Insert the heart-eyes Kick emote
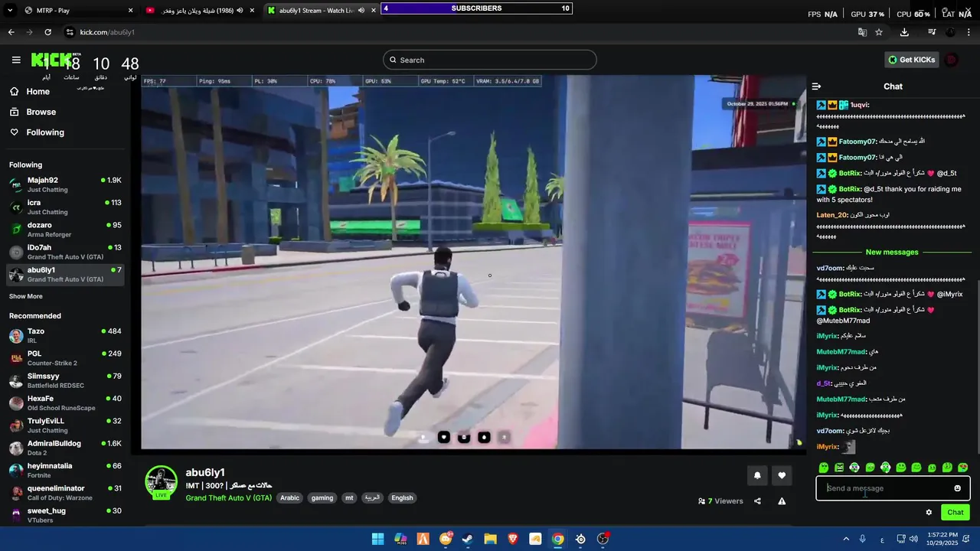Screen dimensions: 980x551 (x=963, y=468)
